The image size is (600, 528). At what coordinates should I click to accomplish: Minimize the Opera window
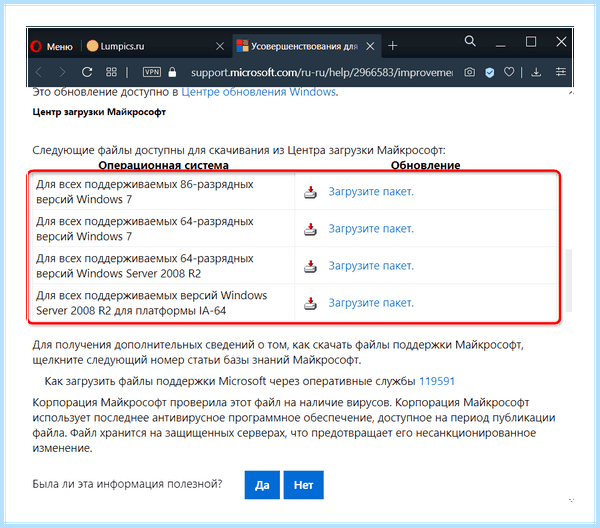coord(501,46)
